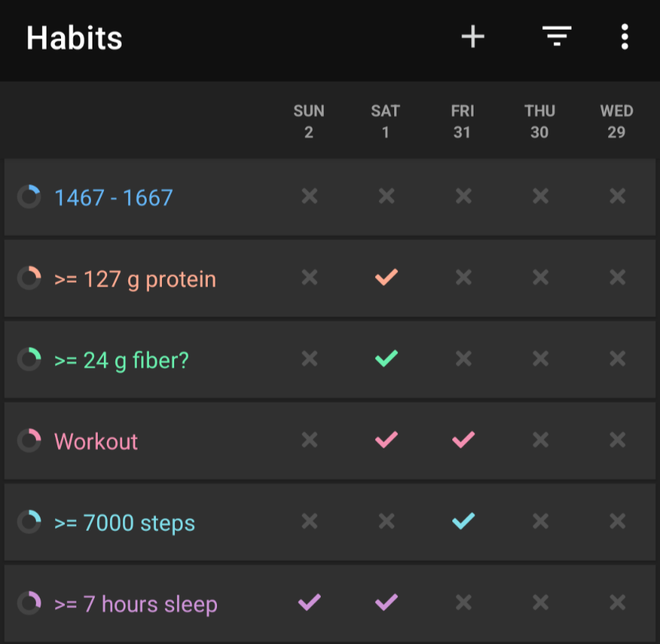Open the '>= 7 hours sleep' habit

[136, 604]
